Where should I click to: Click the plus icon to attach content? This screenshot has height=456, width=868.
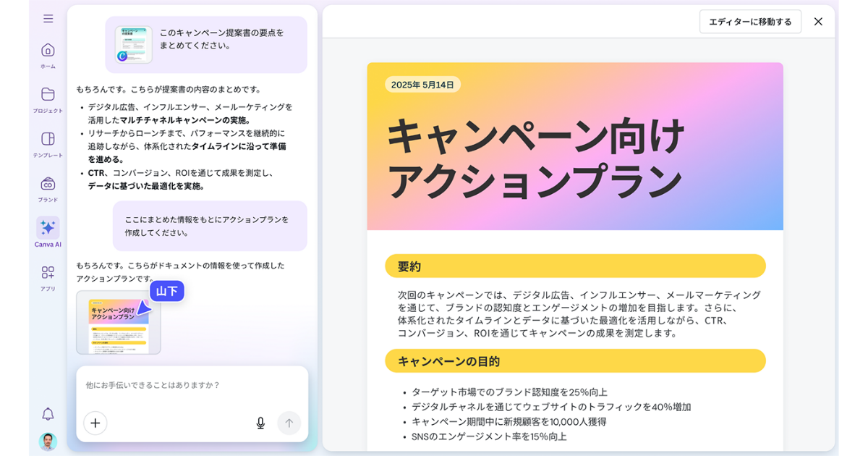[95, 423]
